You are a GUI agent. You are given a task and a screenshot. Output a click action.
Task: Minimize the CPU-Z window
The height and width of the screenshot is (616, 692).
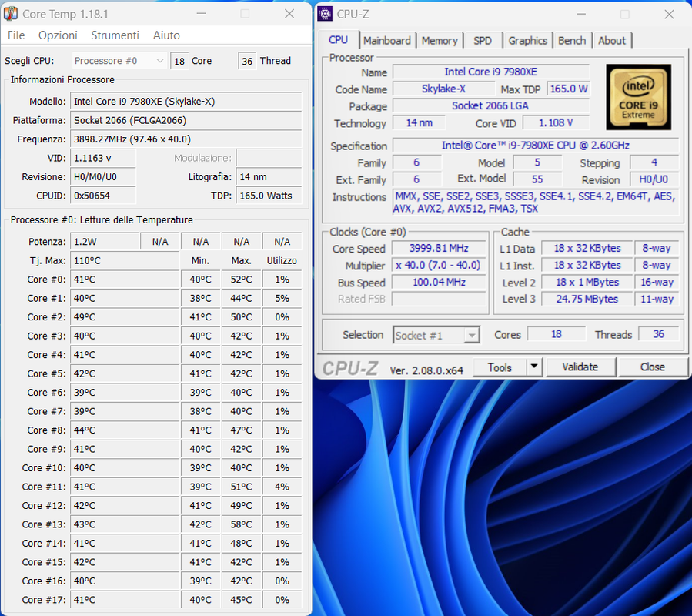581,14
